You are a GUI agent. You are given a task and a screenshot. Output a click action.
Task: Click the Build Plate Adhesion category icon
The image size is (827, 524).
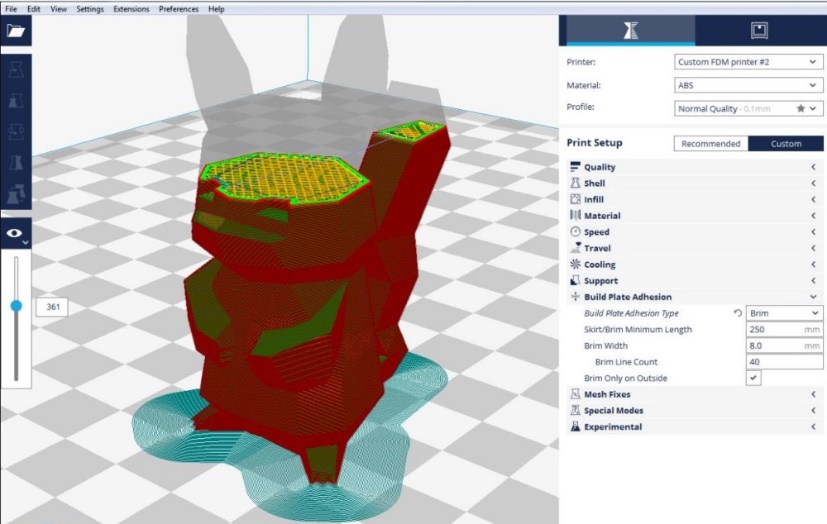click(x=575, y=297)
